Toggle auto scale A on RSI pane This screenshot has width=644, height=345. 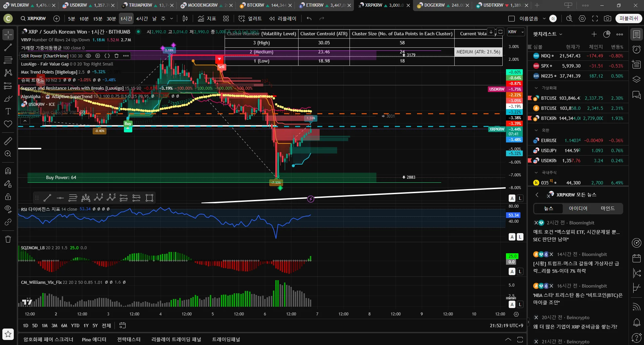[x=512, y=237]
